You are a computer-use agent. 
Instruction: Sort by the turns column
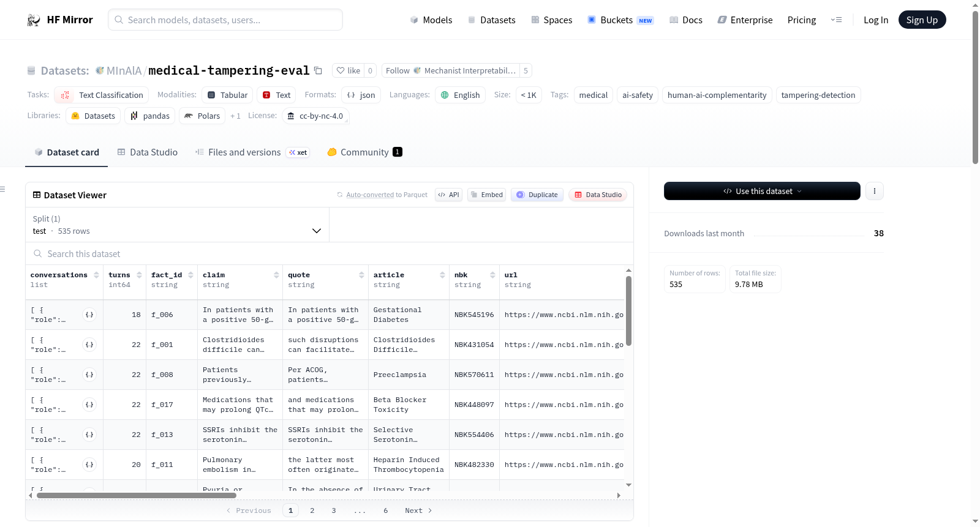pos(139,275)
